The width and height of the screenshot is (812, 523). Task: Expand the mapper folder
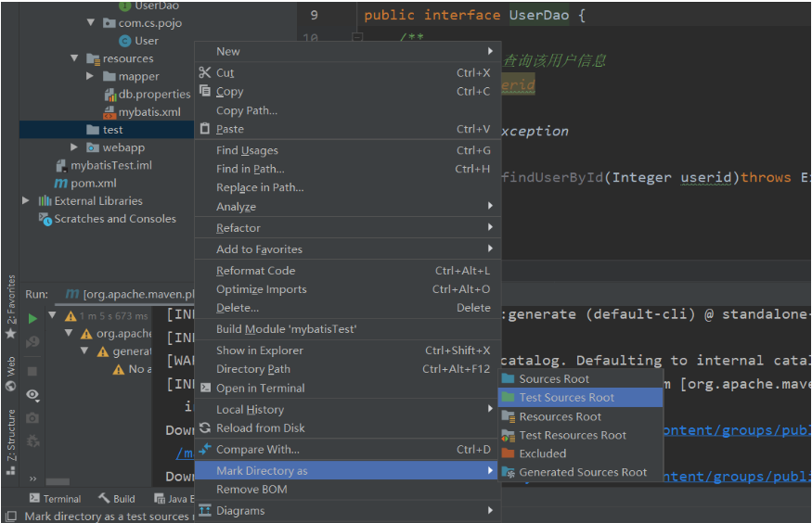(x=90, y=76)
